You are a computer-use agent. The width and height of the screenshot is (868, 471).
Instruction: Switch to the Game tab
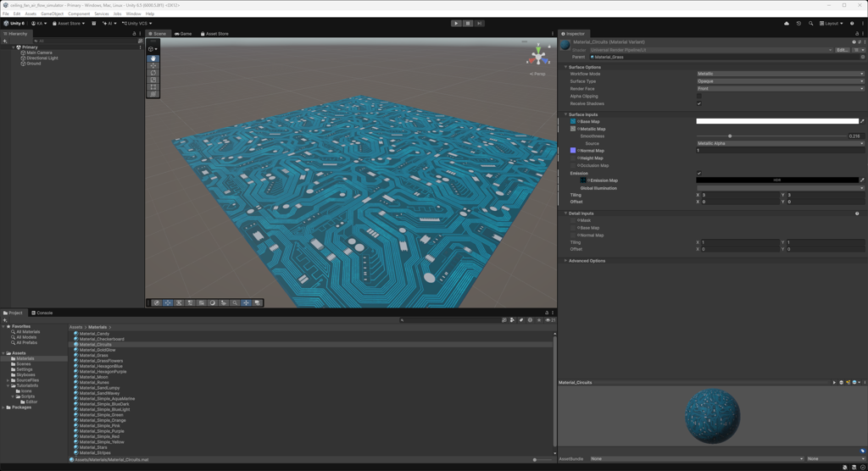(183, 34)
